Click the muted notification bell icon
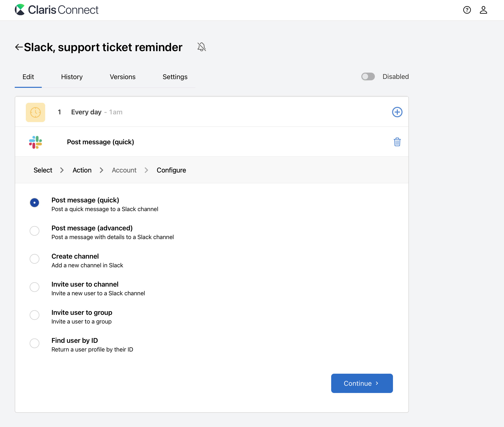 pos(202,47)
